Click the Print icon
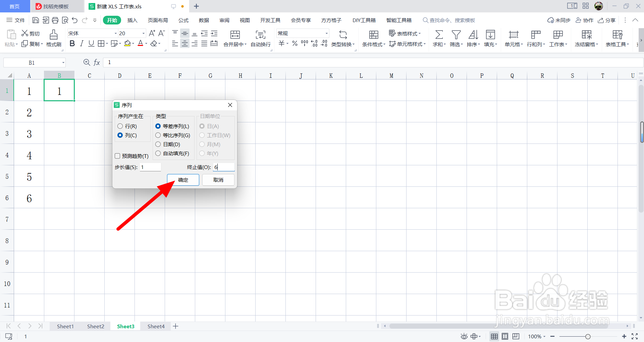The image size is (644, 342). (x=55, y=20)
